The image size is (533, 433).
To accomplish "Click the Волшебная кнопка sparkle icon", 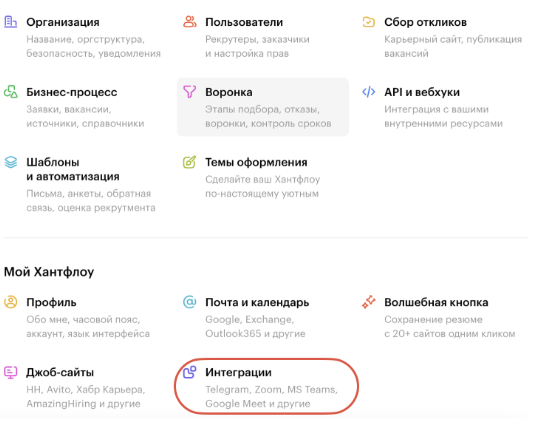I will (x=369, y=302).
